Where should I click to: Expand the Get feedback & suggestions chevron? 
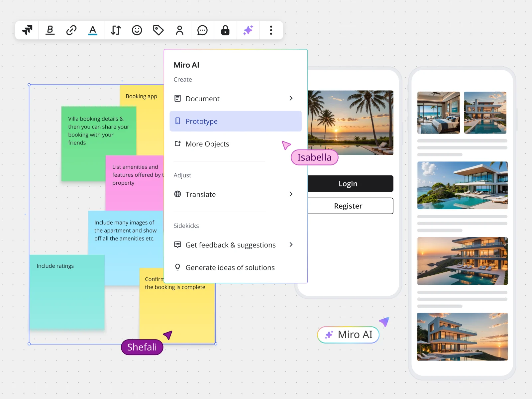point(291,245)
